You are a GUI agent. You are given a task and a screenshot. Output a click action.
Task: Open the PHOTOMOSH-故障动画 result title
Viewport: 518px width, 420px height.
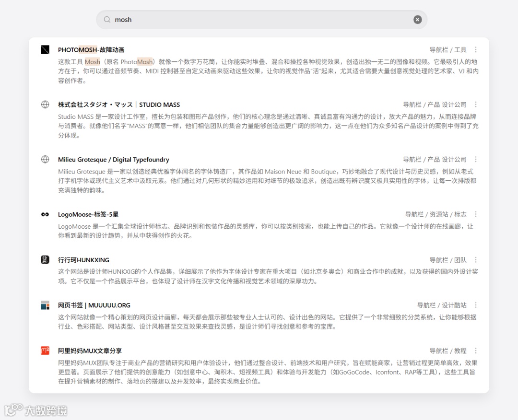(91, 49)
